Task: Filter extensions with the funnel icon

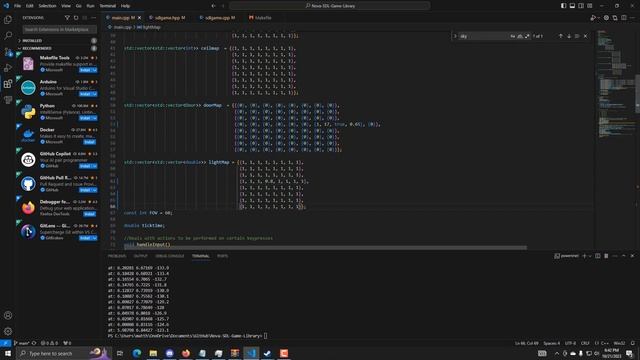Action: pos(67,18)
